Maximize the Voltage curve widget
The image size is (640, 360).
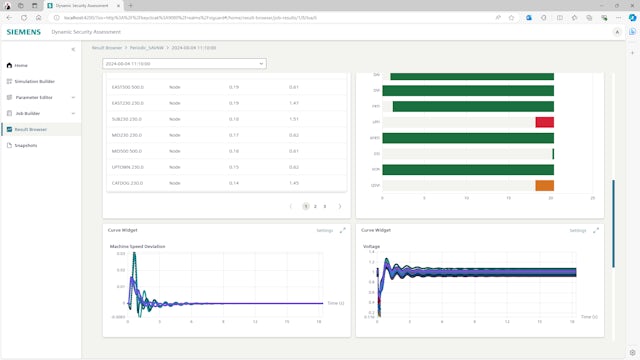tap(596, 231)
